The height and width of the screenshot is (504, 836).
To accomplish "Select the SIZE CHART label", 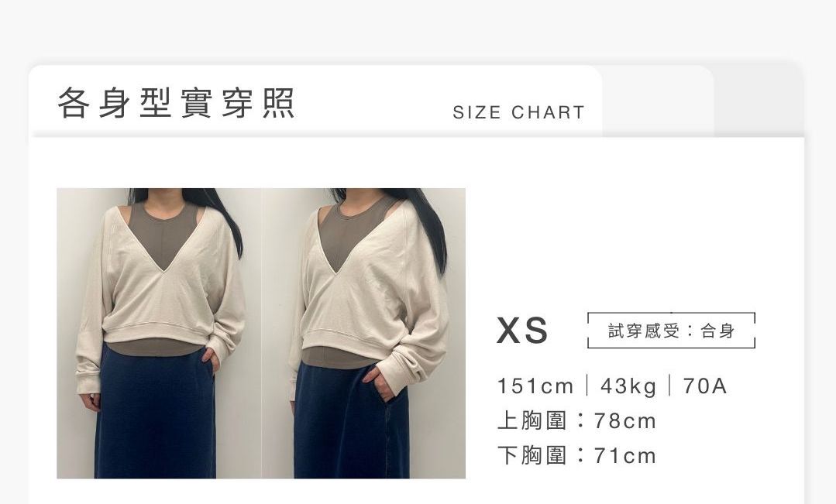I will [519, 112].
